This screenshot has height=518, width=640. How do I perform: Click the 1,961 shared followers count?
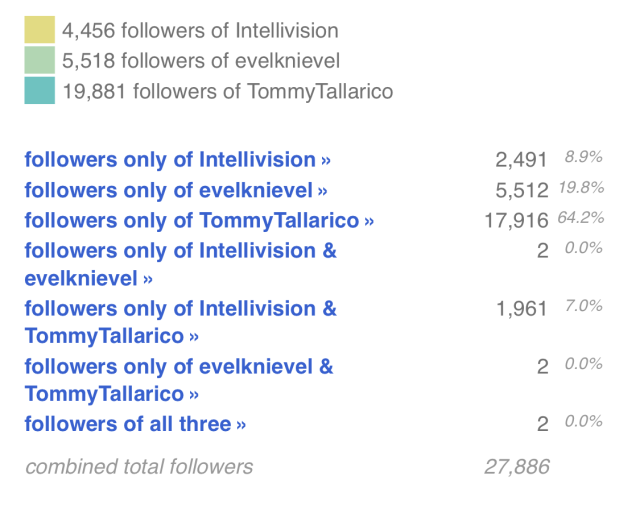(x=522, y=309)
